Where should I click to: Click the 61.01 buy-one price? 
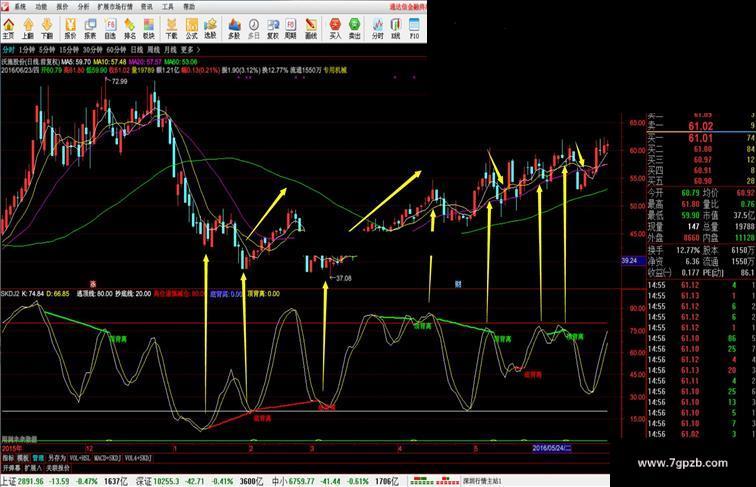[700, 138]
